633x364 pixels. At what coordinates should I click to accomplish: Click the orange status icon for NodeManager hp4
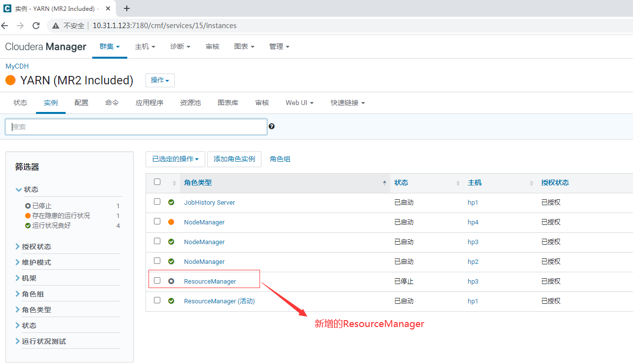tap(171, 222)
